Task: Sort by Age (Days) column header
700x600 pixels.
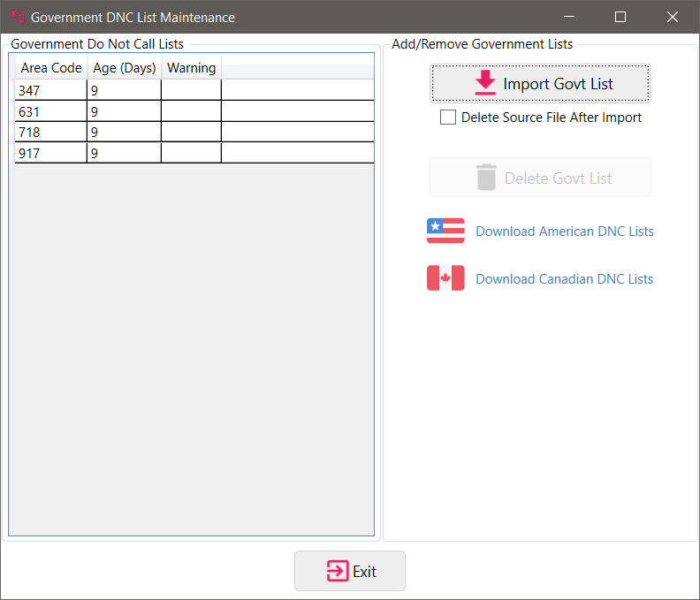Action: 124,68
